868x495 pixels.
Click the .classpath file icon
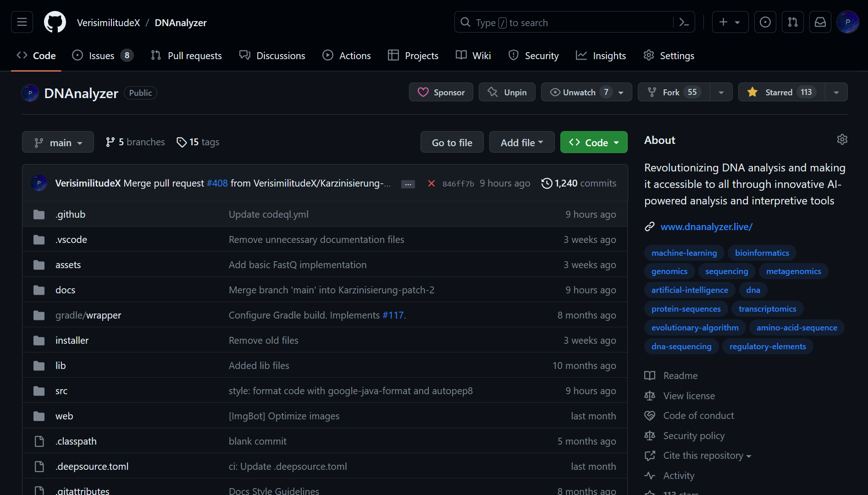click(x=39, y=441)
